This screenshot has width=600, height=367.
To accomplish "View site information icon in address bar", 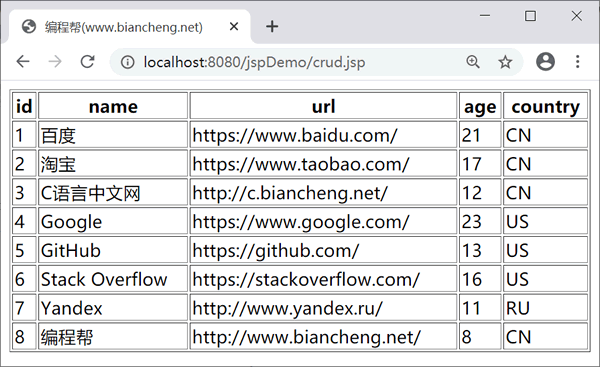I will 127,62.
